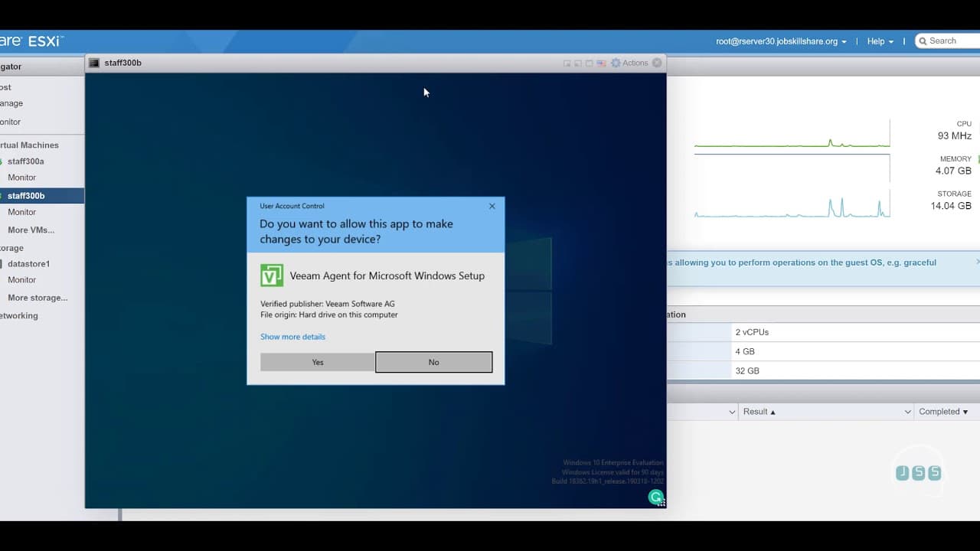Click the search magnifier icon
The height and width of the screenshot is (551, 980).
(x=923, y=41)
